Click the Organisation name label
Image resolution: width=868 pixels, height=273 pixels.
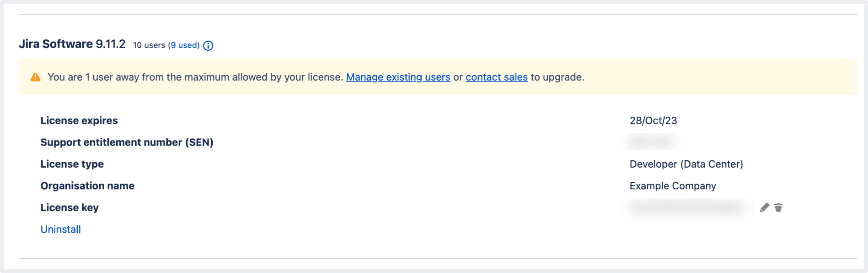point(87,186)
